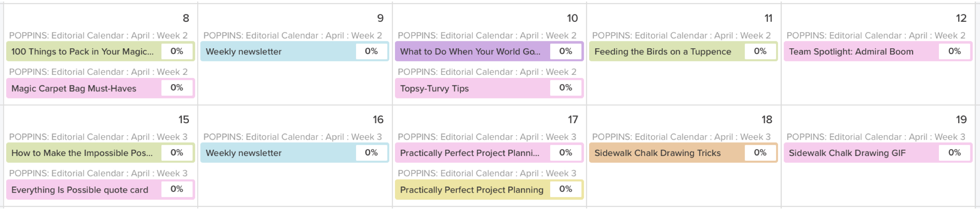Open Topsy-Turvy Tips task
Image resolution: width=980 pixels, height=210 pixels.
point(434,88)
